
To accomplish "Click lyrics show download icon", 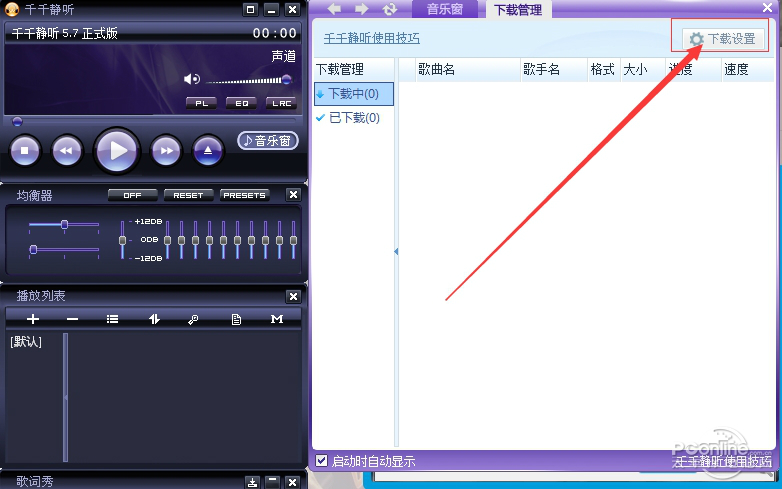I will pyautogui.click(x=252, y=482).
